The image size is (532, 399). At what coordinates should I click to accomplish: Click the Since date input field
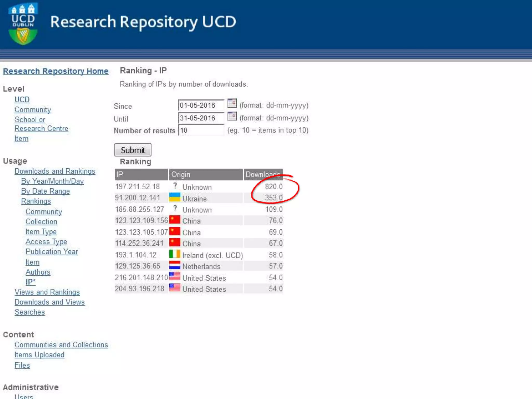click(x=201, y=105)
